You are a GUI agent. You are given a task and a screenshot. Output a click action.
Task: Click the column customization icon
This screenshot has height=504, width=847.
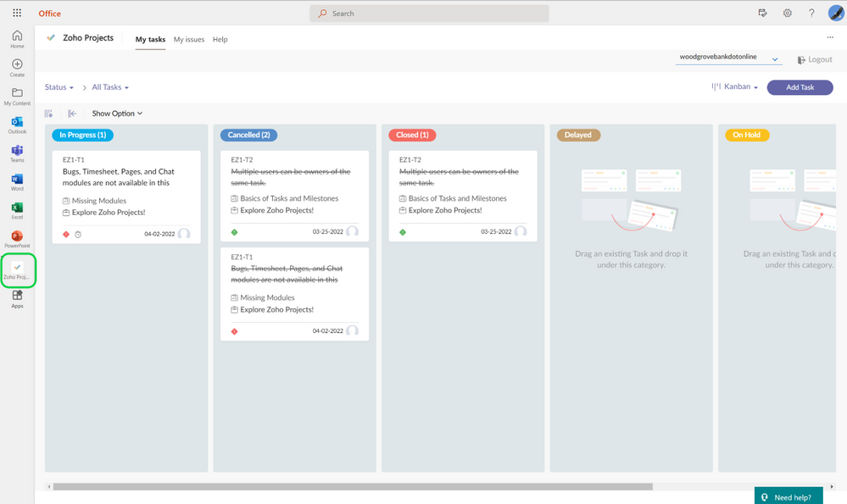click(48, 114)
